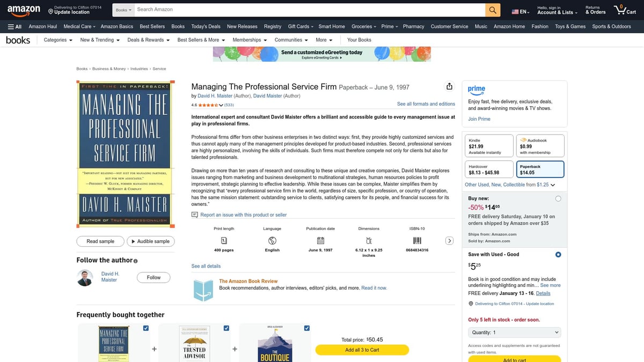Click the next arrow in the product details carousel
The image size is (644, 362).
450,240
